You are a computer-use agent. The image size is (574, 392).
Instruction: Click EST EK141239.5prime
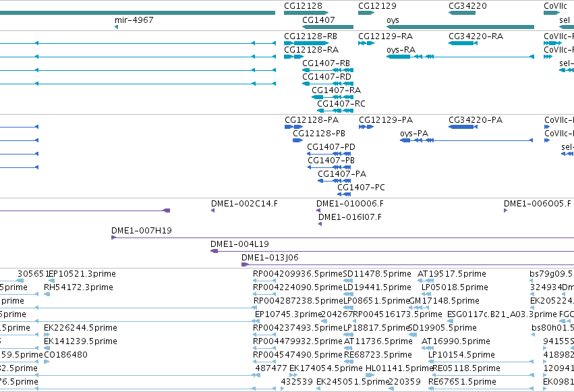(80, 341)
